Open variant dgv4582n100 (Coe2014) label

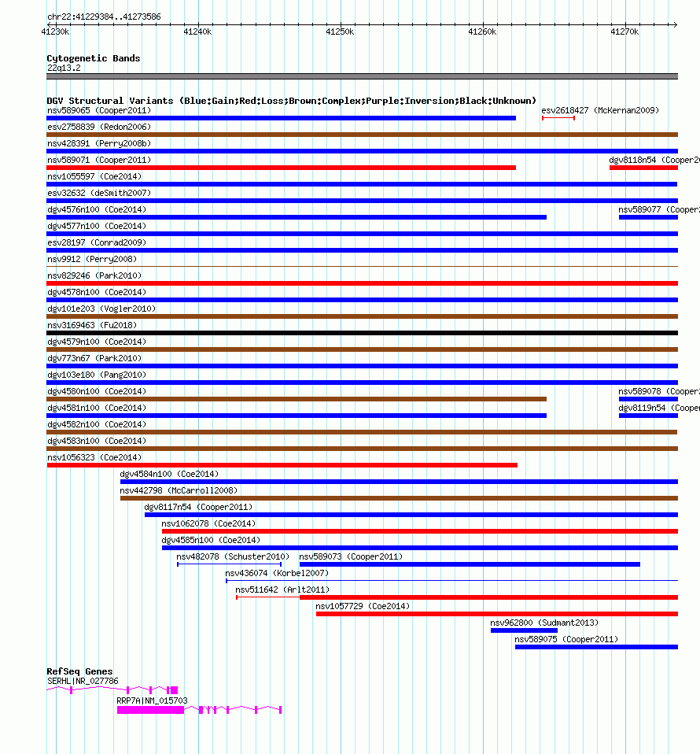[x=97, y=424]
